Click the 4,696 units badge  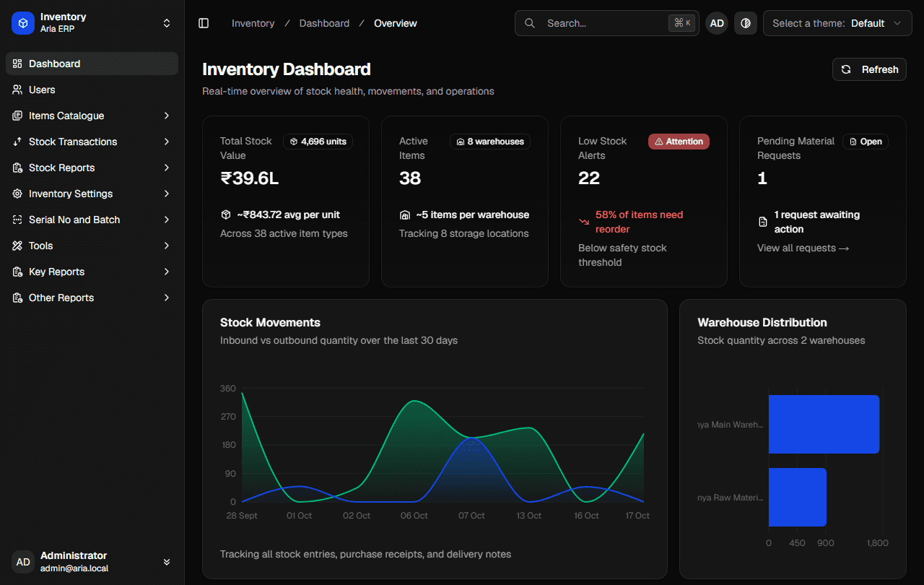click(x=318, y=142)
